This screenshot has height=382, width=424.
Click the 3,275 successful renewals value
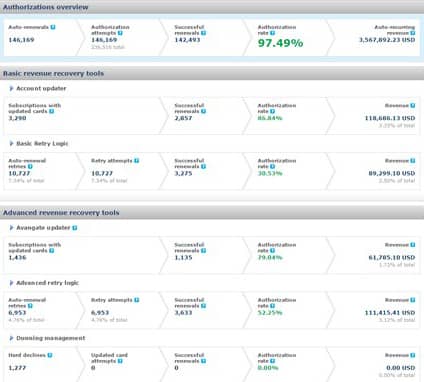[x=183, y=173]
